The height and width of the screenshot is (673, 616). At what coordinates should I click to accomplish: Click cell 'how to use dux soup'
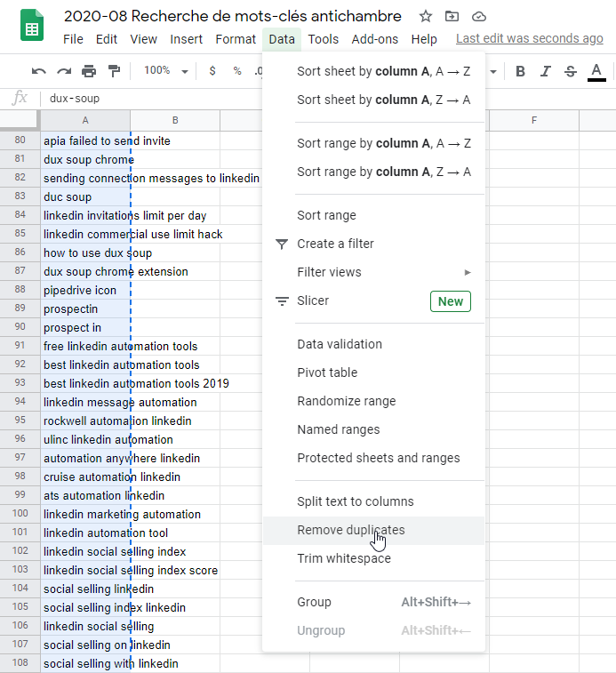click(x=85, y=252)
